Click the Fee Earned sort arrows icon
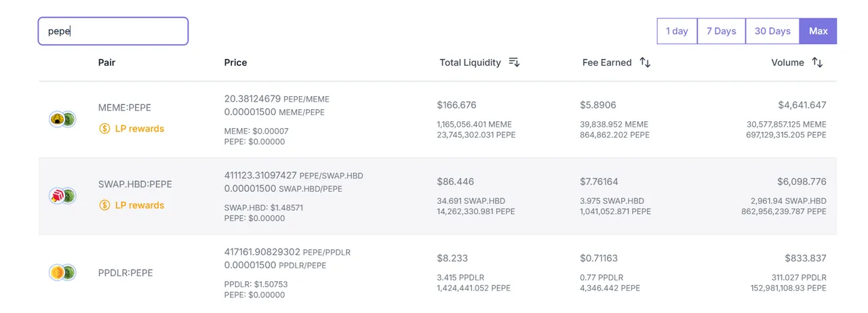Viewport: 868px width, 313px height. coord(645,62)
